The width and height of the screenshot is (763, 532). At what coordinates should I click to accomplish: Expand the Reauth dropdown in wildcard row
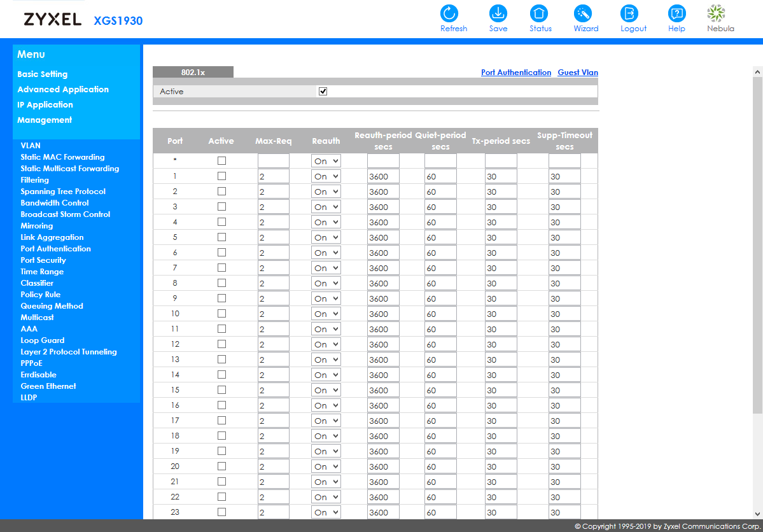coord(326,161)
